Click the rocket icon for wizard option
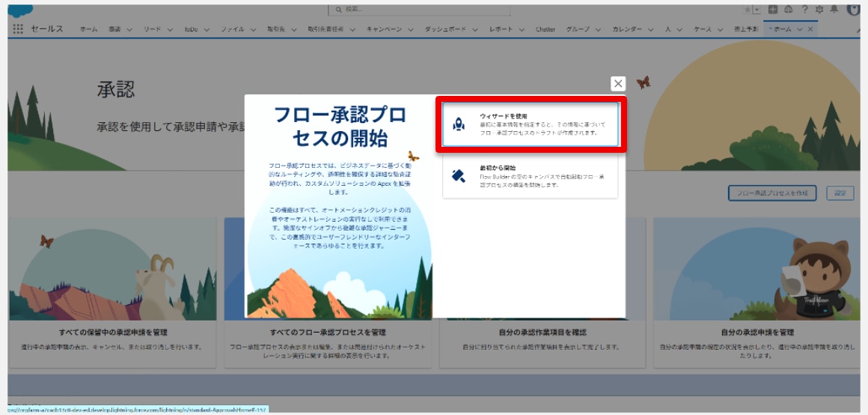This screenshot has height=415, width=868. click(x=459, y=124)
